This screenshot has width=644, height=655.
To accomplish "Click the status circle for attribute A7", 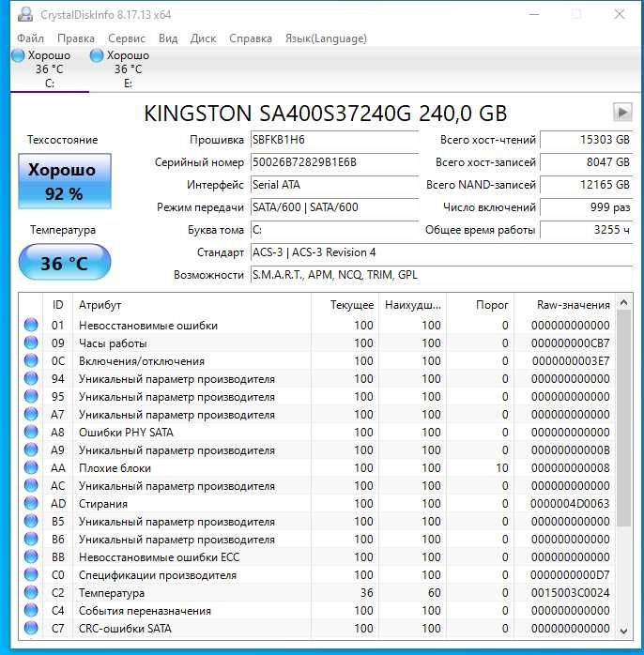I will tap(31, 414).
